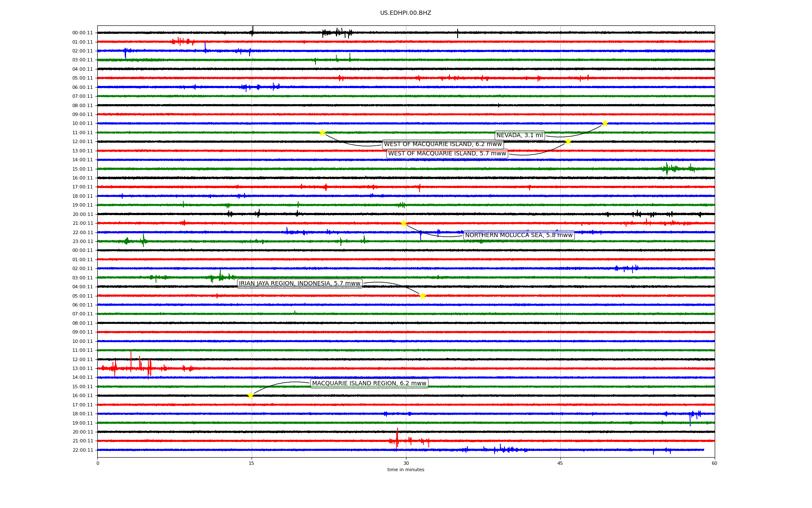Click the 'time in minutes' axis label
Screen dimensions: 812x508
point(406,470)
